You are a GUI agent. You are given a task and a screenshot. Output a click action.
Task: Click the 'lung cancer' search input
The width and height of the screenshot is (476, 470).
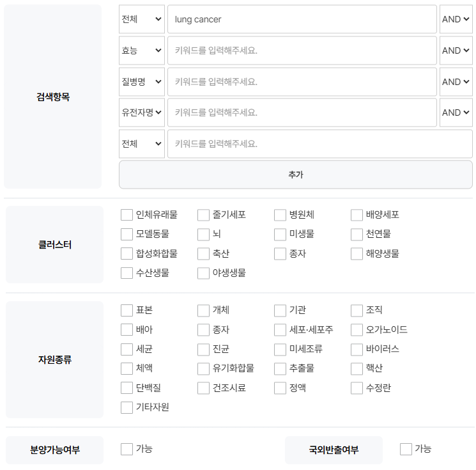click(302, 19)
